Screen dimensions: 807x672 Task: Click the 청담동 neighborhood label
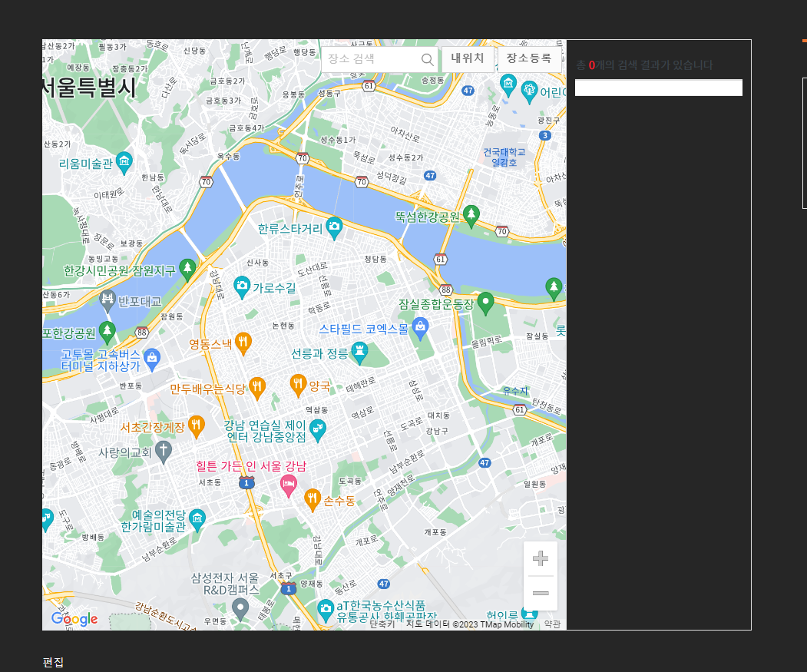pyautogui.click(x=375, y=259)
